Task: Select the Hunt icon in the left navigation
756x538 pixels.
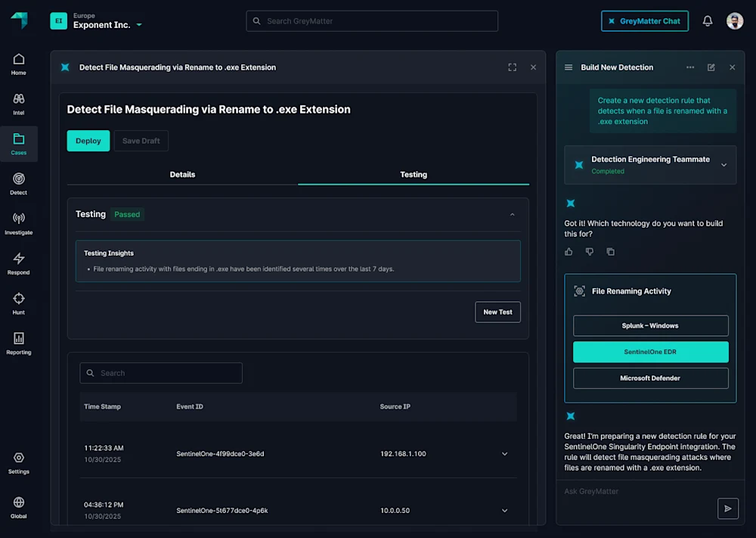Action: point(18,302)
